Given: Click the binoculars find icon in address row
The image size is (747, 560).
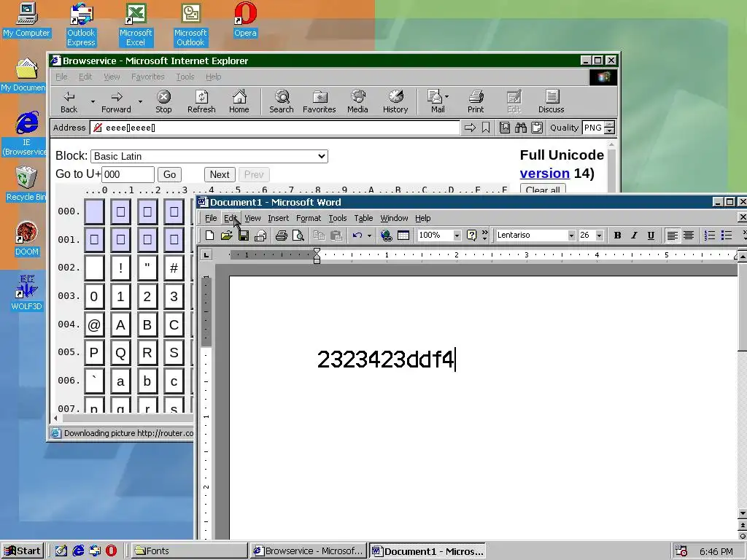Looking at the screenshot, I should [521, 128].
